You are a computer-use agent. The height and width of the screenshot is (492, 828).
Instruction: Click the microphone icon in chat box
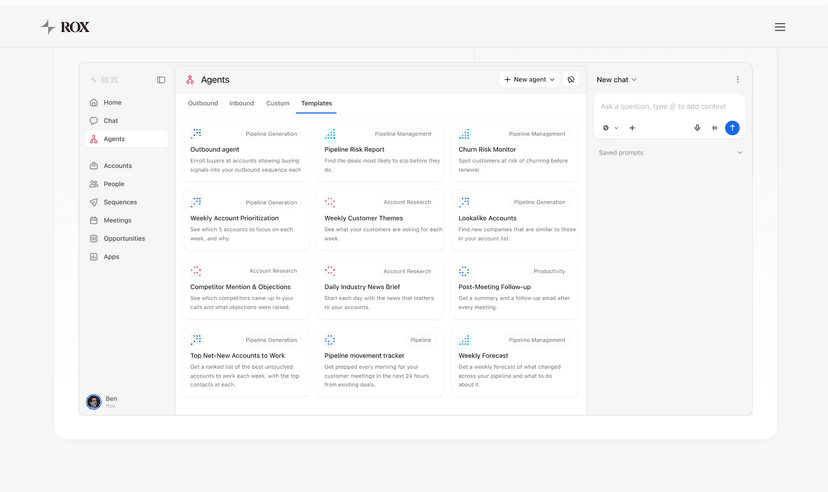[697, 128]
